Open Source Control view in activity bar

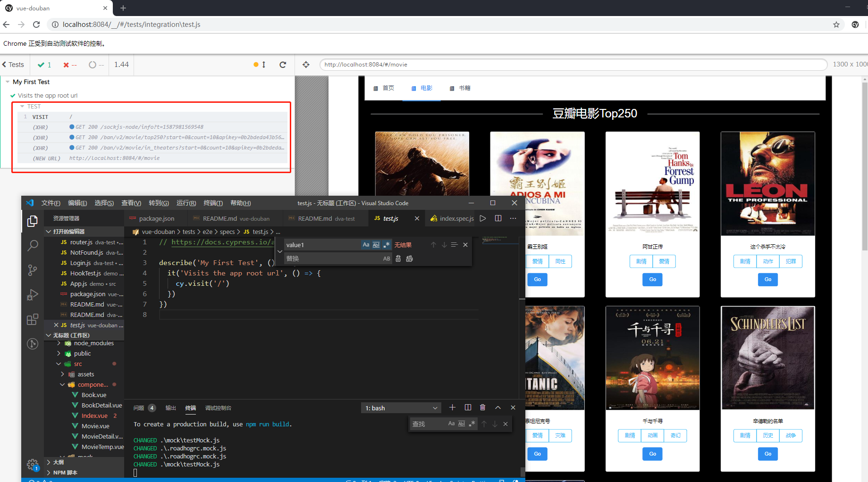point(32,270)
